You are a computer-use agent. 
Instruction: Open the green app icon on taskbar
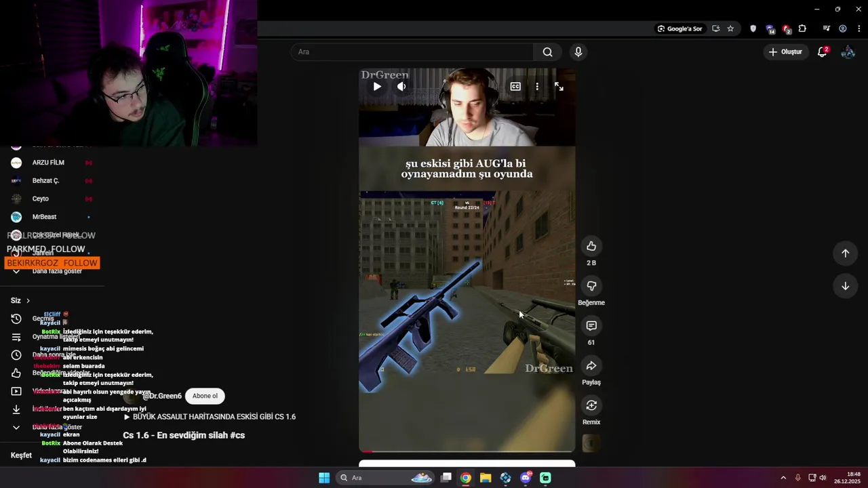point(545,478)
